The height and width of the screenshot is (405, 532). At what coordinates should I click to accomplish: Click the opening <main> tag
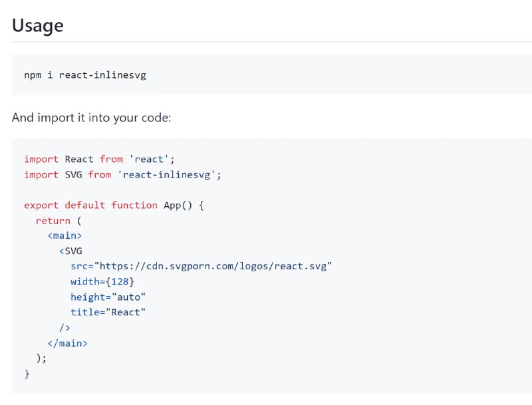tap(65, 235)
